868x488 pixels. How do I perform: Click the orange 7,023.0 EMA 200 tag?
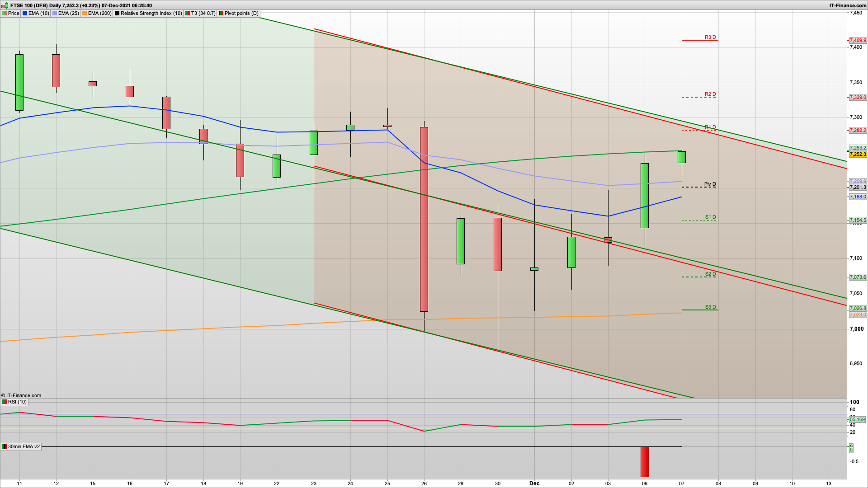click(858, 314)
